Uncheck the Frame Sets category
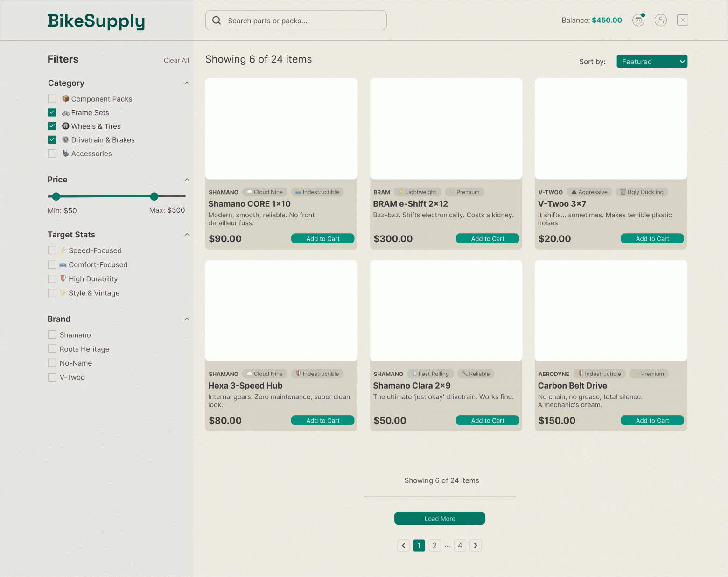728x577 pixels. coord(52,112)
